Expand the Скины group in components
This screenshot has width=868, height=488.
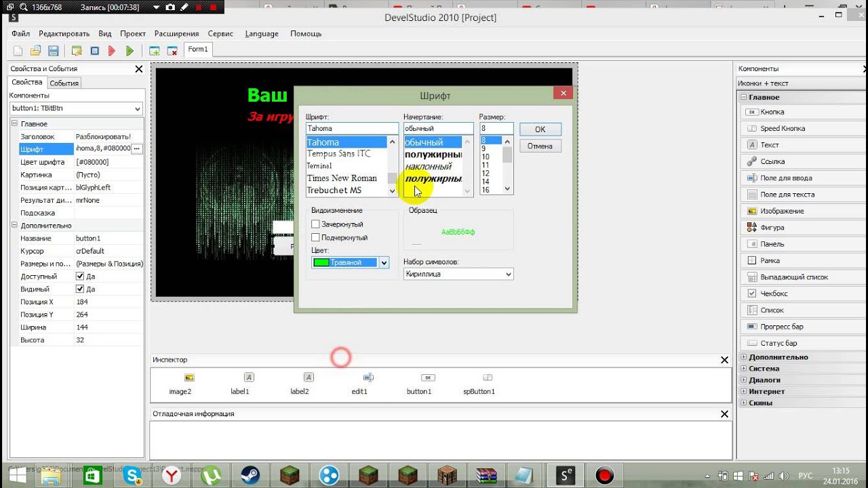click(x=744, y=403)
